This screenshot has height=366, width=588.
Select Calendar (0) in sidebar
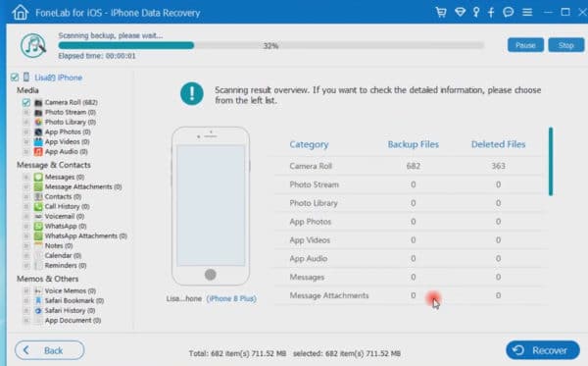coord(63,255)
